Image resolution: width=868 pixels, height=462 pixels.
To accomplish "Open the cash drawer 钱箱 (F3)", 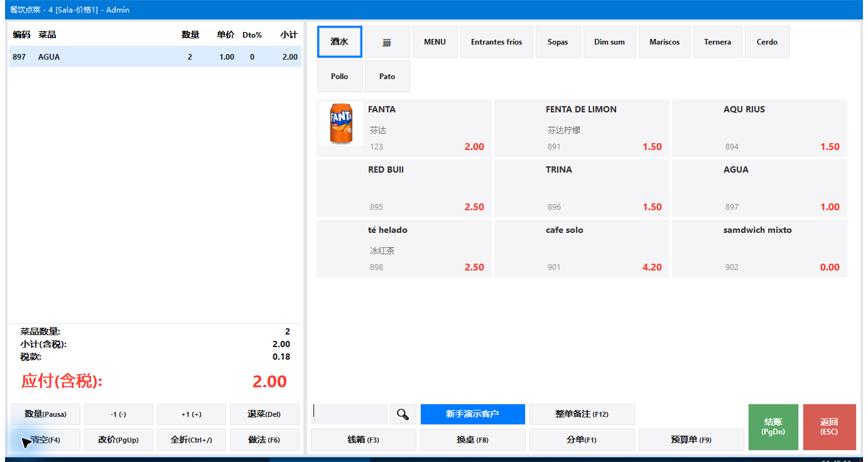I will coord(364,440).
